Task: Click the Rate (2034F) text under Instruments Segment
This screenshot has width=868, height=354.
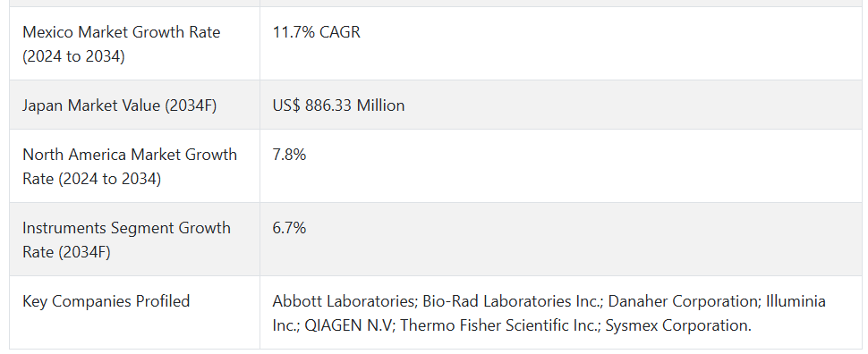Action: pyautogui.click(x=66, y=252)
